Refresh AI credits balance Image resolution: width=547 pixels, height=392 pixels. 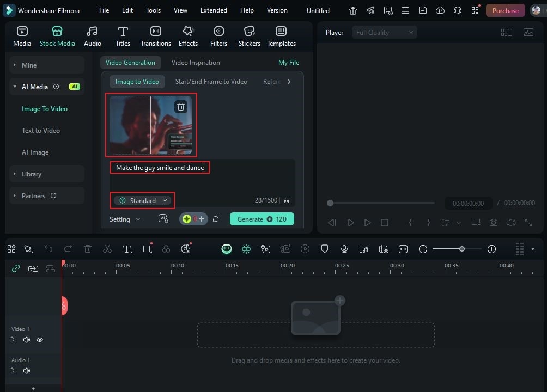[216, 219]
